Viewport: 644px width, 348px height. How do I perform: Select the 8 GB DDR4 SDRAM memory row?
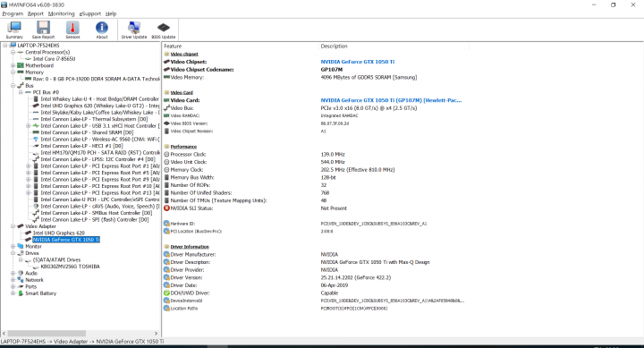pyautogui.click(x=97, y=79)
